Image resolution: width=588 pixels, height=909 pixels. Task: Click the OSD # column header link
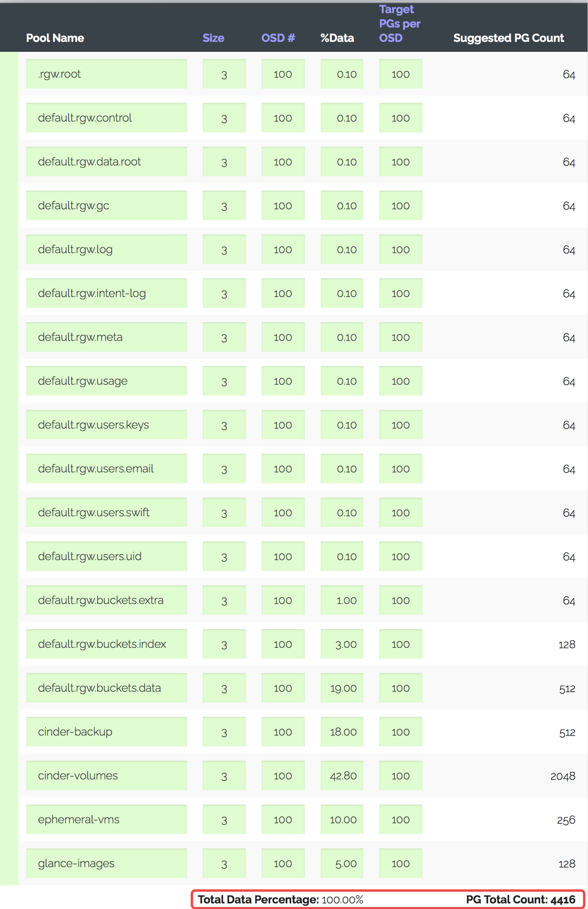tap(278, 38)
